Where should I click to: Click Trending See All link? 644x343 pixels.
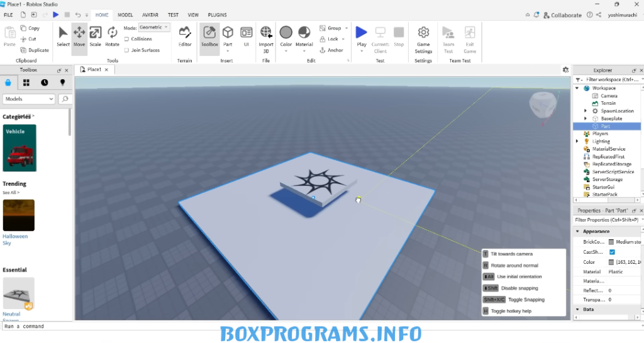tap(11, 192)
